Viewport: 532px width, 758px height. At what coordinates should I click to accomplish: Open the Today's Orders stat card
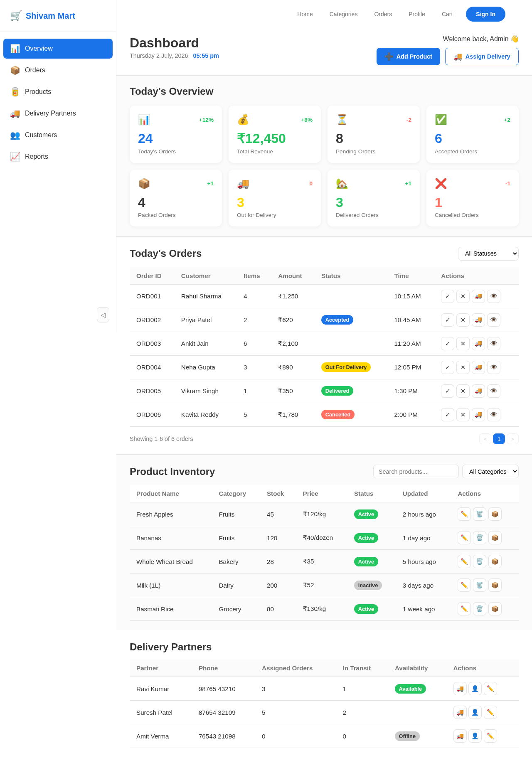click(x=176, y=134)
